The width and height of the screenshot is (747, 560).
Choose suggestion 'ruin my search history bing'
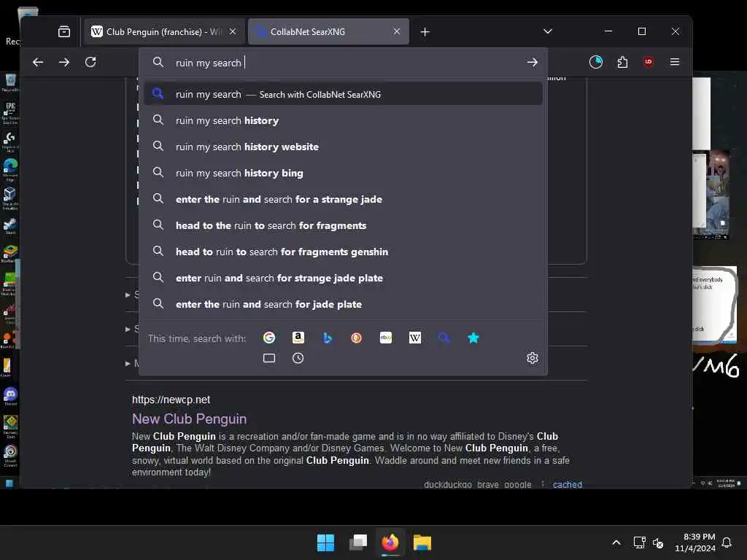(343, 173)
